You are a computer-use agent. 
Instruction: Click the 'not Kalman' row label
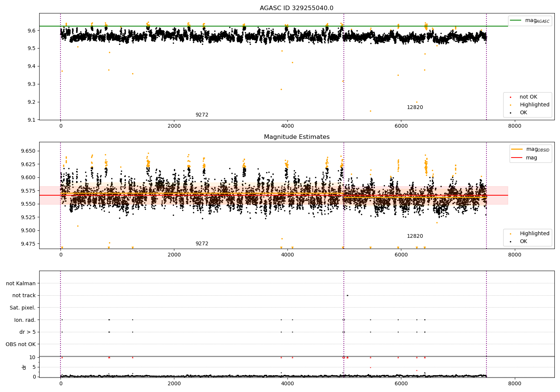click(x=21, y=283)
